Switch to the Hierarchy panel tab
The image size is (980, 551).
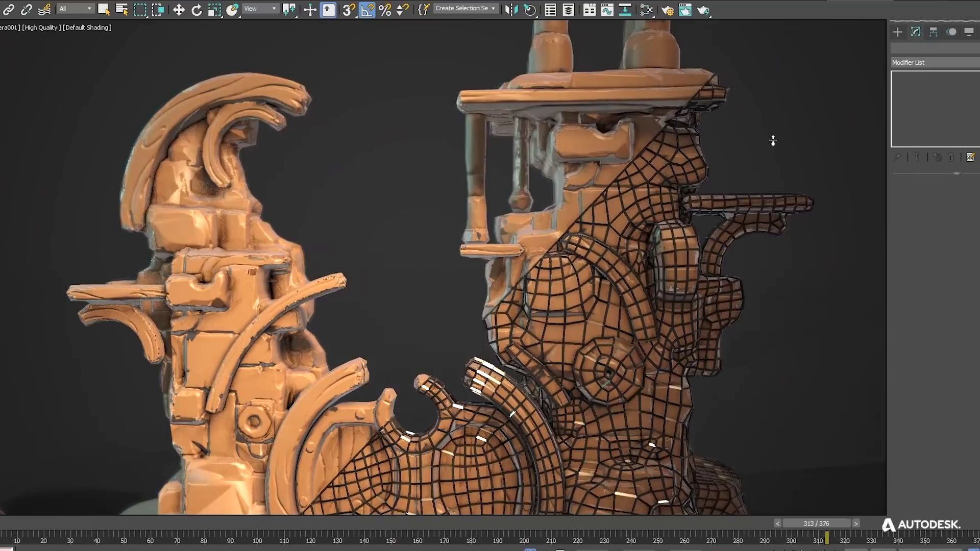[x=934, y=32]
